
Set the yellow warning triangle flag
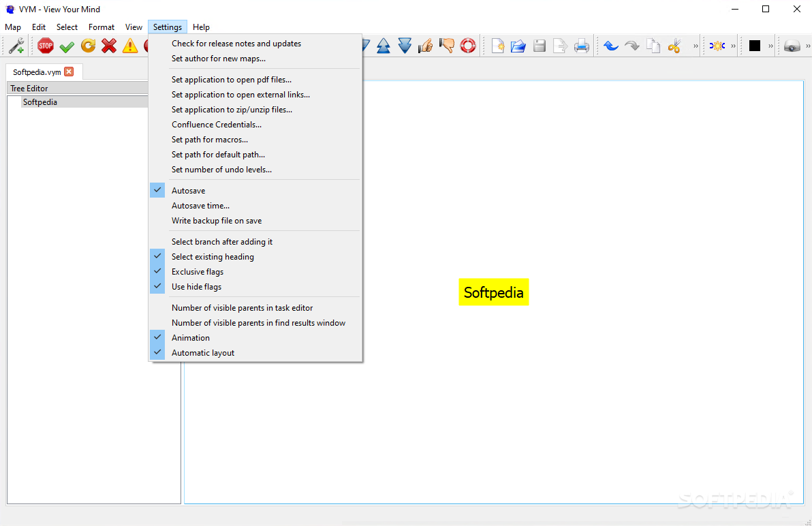pyautogui.click(x=130, y=46)
